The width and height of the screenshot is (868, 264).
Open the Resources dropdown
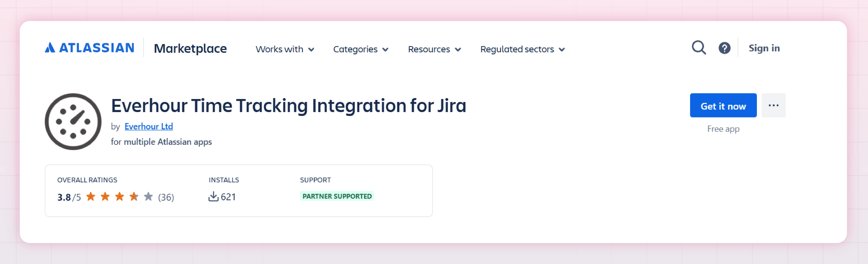434,49
